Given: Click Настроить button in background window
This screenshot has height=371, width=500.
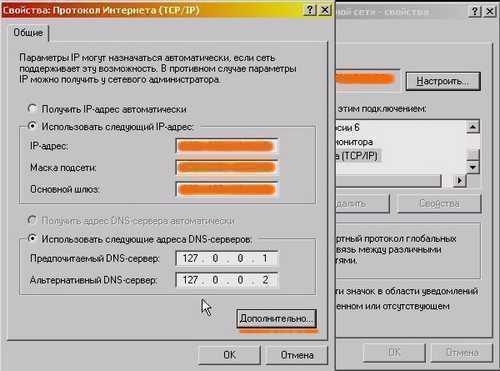Looking at the screenshot, I should click(443, 81).
